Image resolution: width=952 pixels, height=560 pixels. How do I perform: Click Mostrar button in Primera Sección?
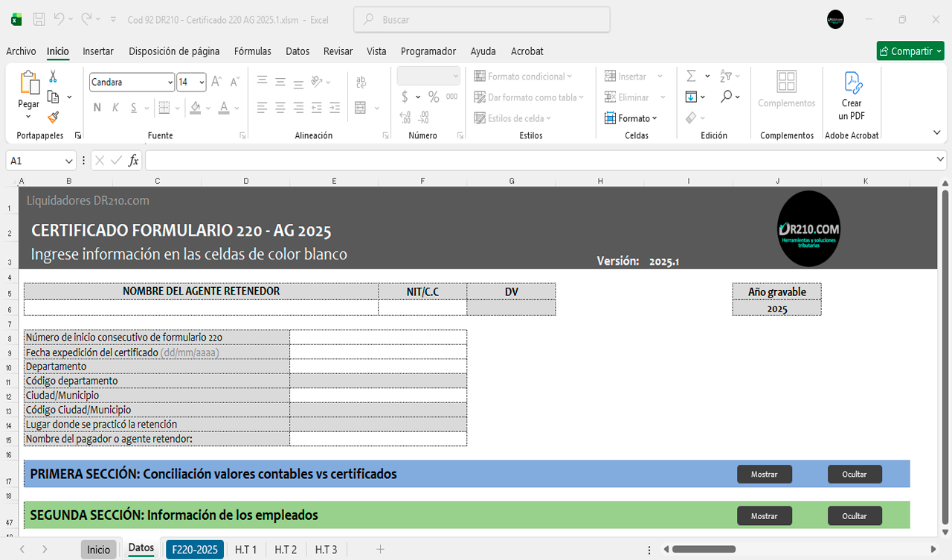[764, 474]
